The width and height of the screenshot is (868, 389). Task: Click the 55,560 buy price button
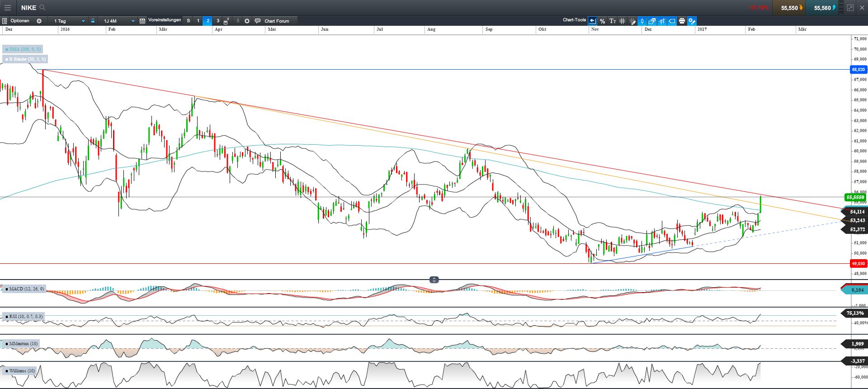(x=823, y=8)
